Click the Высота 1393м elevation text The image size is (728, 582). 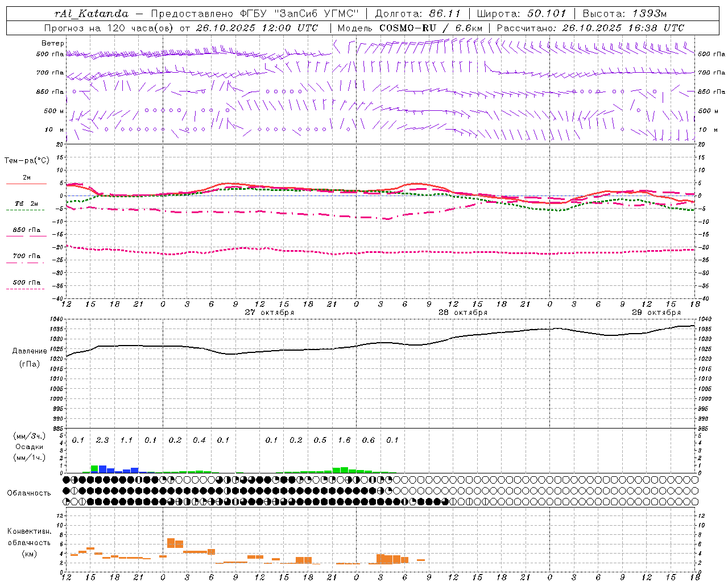coord(624,14)
